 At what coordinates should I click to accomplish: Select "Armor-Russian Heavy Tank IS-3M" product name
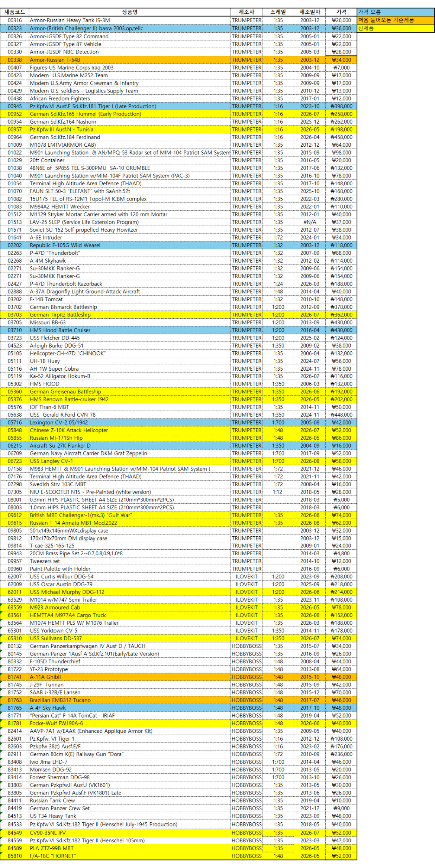point(70,20)
